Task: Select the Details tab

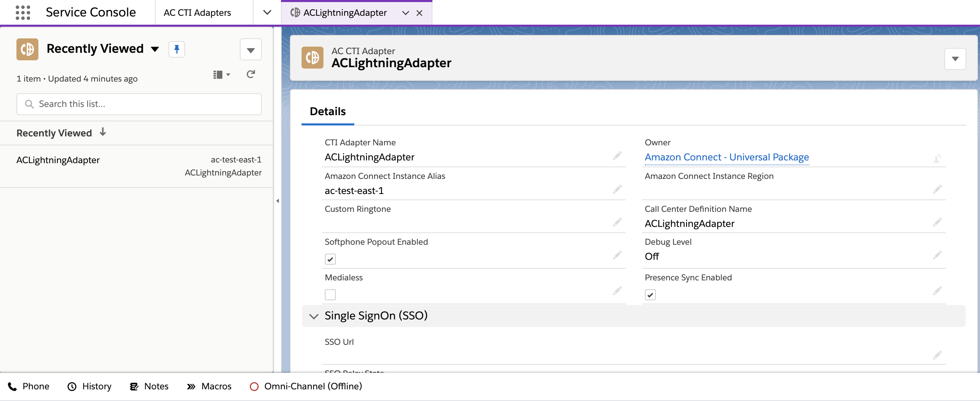Action: click(x=328, y=111)
